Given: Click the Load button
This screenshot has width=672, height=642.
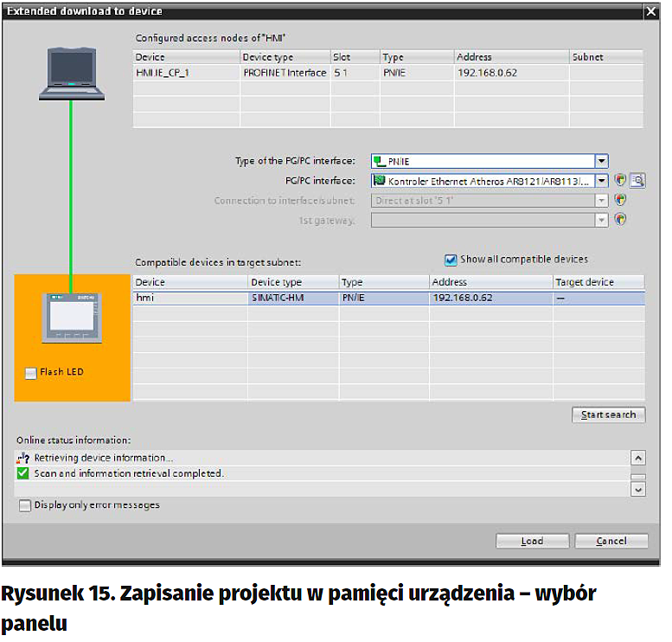Looking at the screenshot, I should (x=533, y=541).
